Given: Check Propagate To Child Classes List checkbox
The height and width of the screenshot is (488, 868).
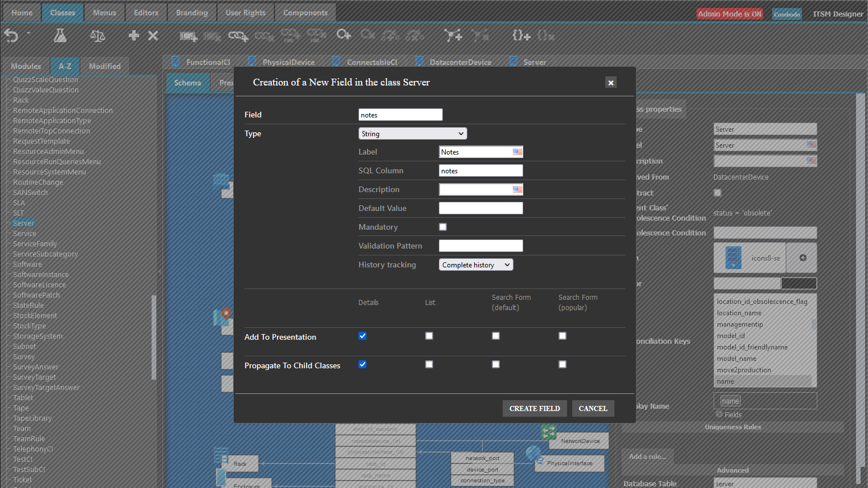Looking at the screenshot, I should pos(429,364).
